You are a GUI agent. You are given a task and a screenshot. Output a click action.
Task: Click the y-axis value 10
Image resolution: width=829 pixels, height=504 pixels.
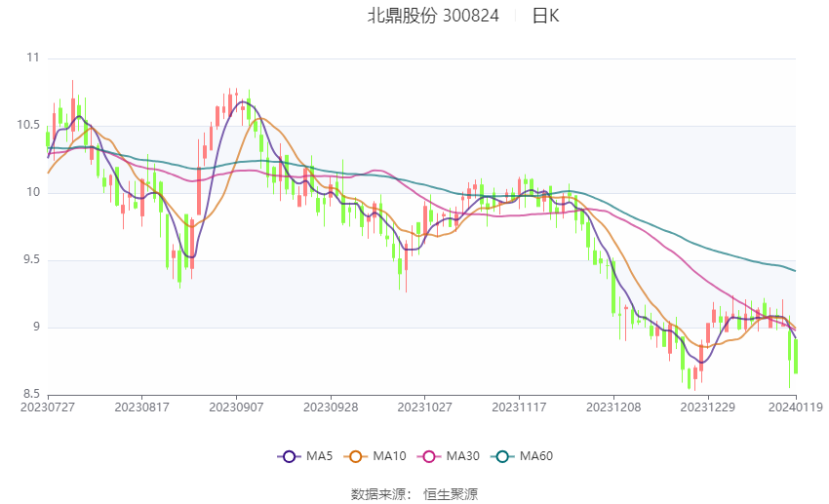click(x=33, y=192)
